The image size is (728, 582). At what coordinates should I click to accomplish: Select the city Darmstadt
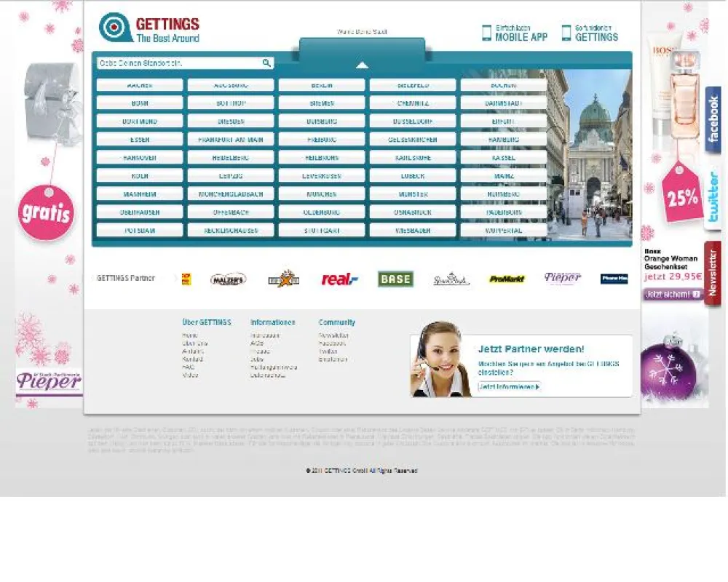click(x=504, y=103)
